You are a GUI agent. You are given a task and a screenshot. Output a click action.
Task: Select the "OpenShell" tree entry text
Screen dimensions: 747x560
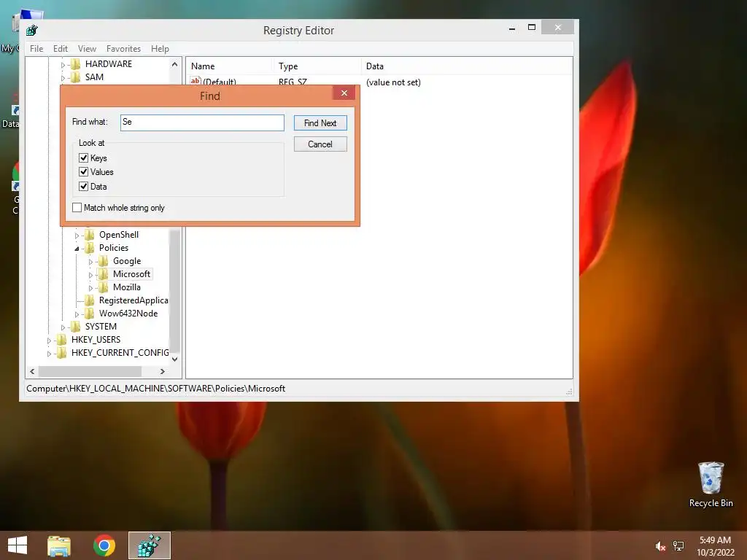(119, 235)
